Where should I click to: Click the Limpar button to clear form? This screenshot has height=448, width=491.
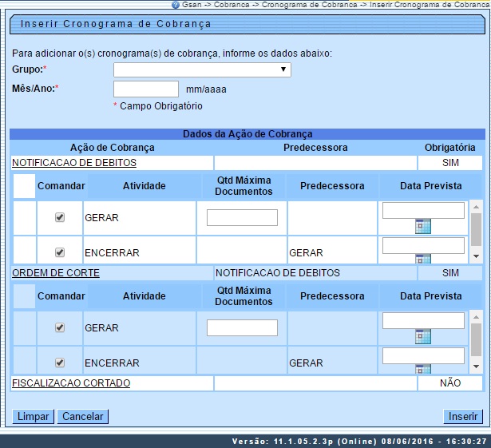[33, 417]
